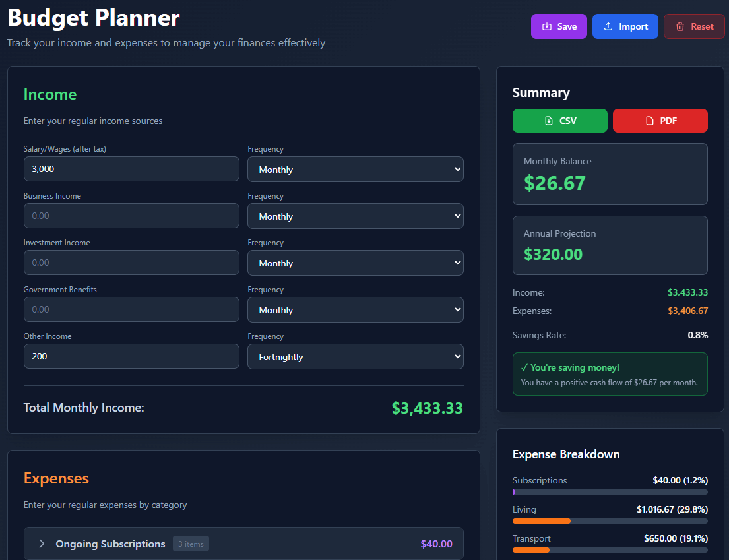Click the Business Income input field
The height and width of the screenshot is (560, 729).
(131, 216)
